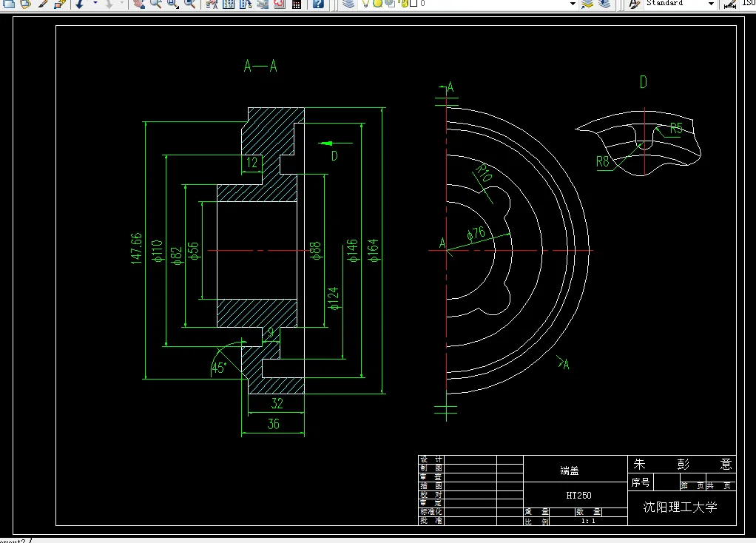Select the ϕ76 diameter label

(476, 234)
